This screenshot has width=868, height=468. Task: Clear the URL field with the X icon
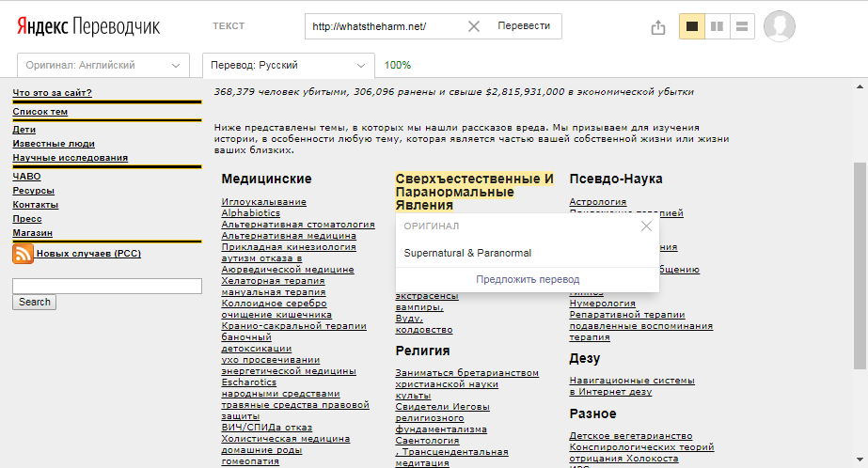474,26
